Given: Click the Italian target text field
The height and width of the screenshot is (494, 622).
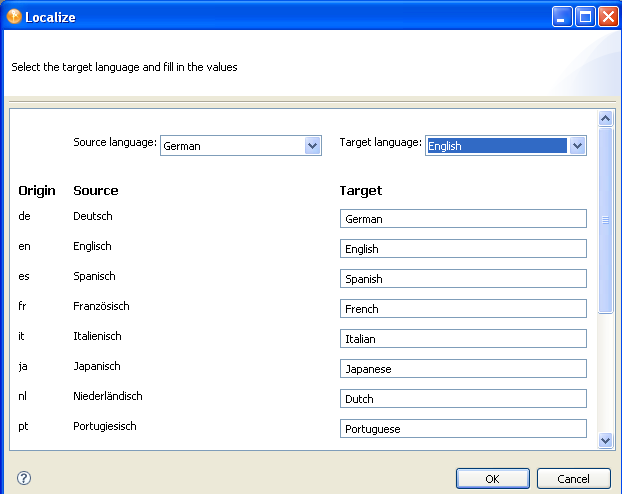Looking at the screenshot, I should tap(463, 339).
